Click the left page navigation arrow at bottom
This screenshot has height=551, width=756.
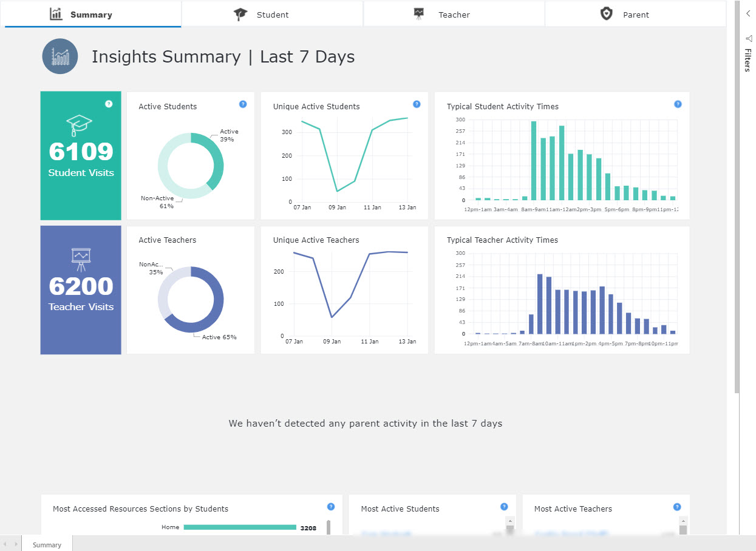tap(5, 544)
